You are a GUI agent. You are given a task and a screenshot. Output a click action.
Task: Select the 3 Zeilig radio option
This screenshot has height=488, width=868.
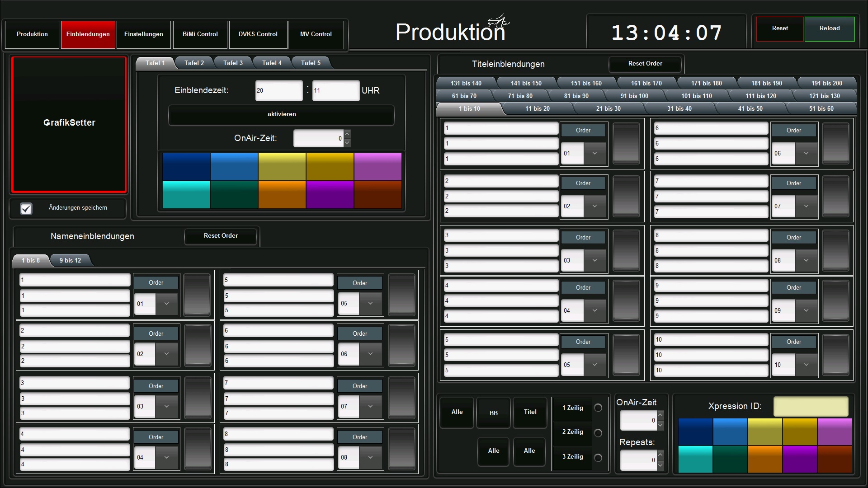pyautogui.click(x=598, y=458)
